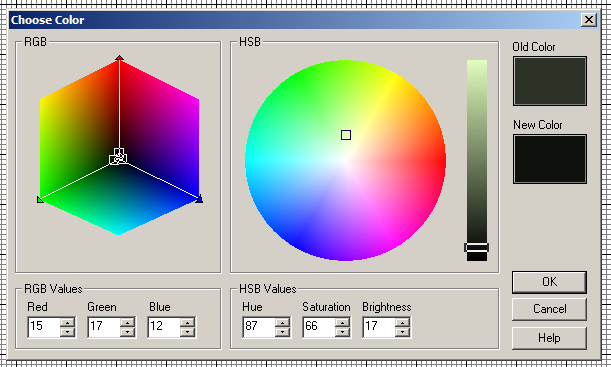Click the green triangle handle on RGB cube
The width and height of the screenshot is (611, 367).
pyautogui.click(x=40, y=199)
